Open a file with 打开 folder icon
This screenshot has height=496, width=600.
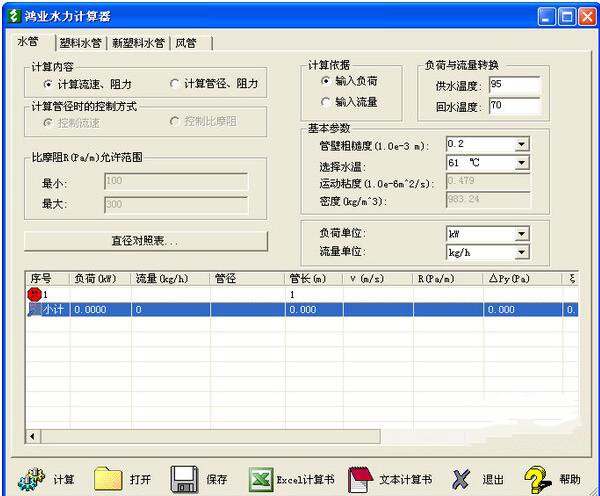(108, 478)
